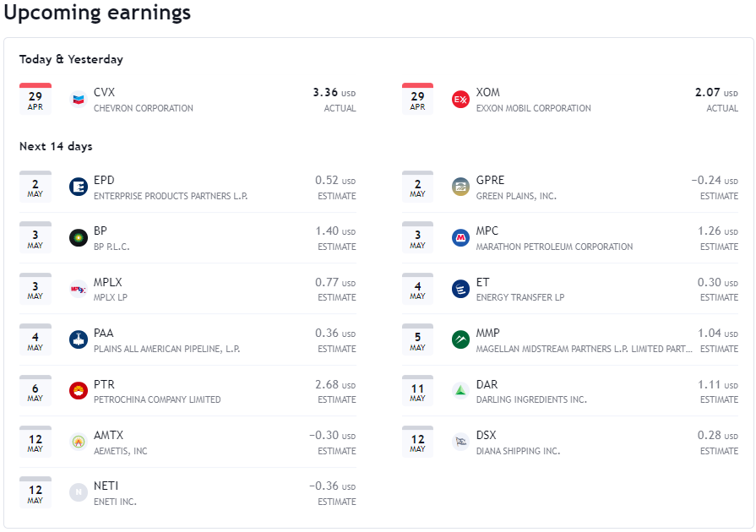Click the Diana Shipping logo icon
This screenshot has height=532, width=756.
tap(460, 442)
